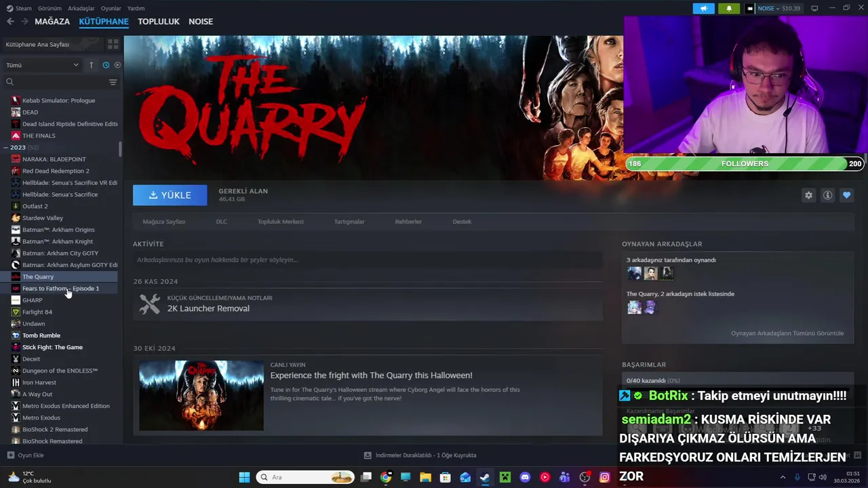The width and height of the screenshot is (868, 488).
Task: Switch to Big Picture mode icon
Action: point(814,8)
